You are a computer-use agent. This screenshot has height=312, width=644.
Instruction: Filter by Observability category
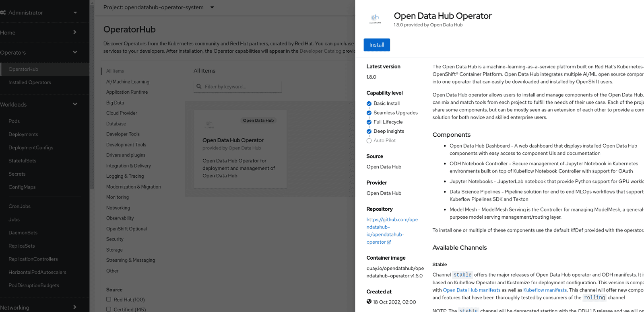coord(120,218)
